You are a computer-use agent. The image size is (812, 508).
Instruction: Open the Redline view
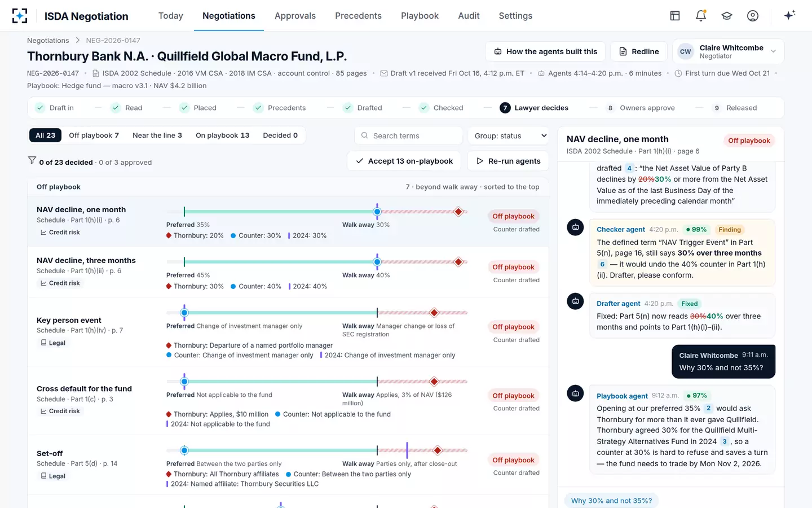pyautogui.click(x=639, y=51)
